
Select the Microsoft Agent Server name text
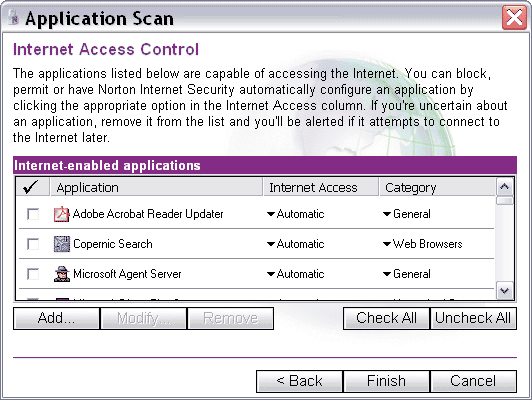(127, 274)
